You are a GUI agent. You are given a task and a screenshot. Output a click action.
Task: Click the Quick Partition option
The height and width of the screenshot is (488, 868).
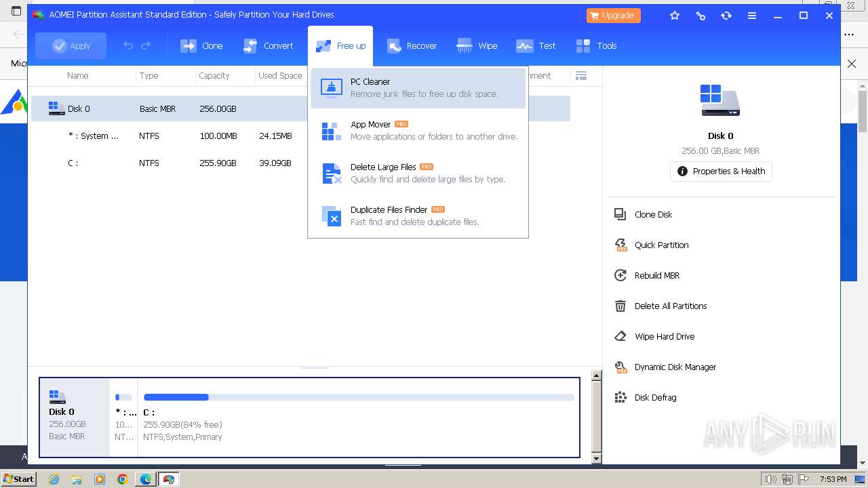click(x=661, y=245)
